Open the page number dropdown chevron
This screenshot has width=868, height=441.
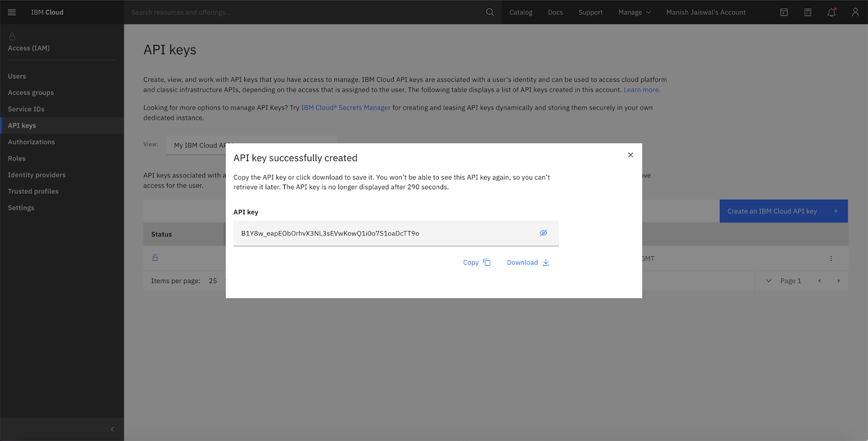[768, 280]
